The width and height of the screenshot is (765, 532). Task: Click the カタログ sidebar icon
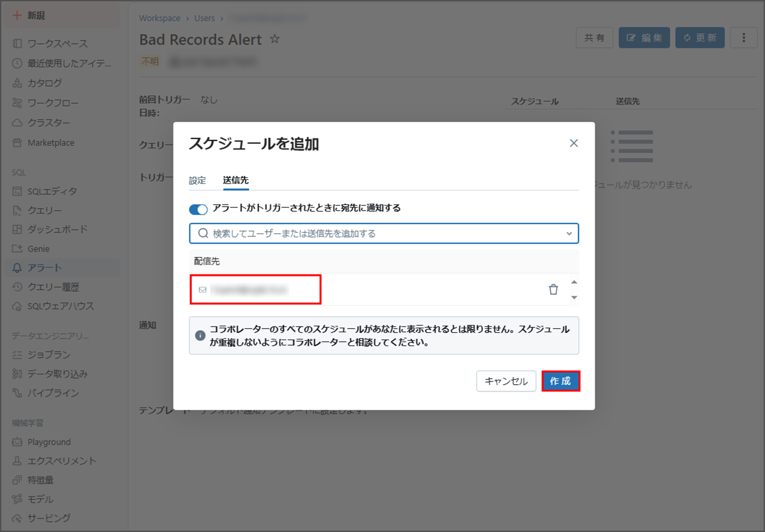click(17, 83)
